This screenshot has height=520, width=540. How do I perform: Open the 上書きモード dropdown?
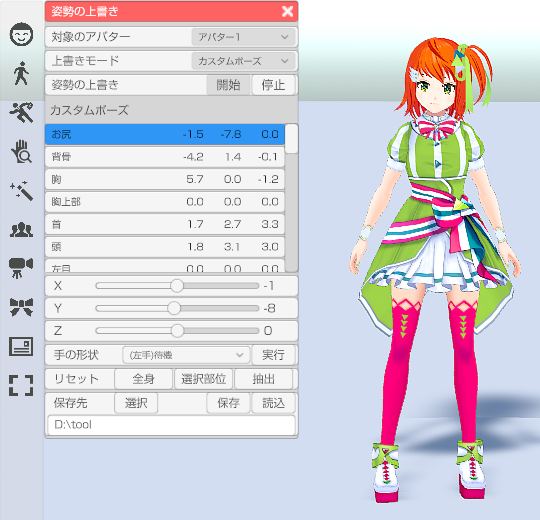(243, 61)
